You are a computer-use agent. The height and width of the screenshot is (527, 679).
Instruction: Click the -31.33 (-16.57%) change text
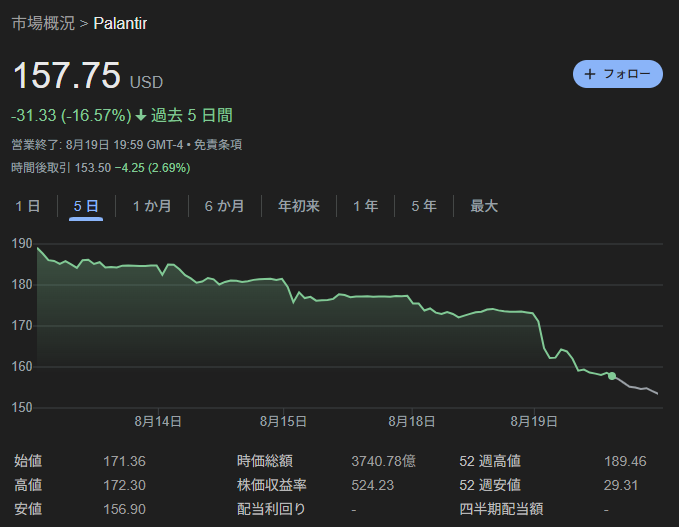click(71, 115)
